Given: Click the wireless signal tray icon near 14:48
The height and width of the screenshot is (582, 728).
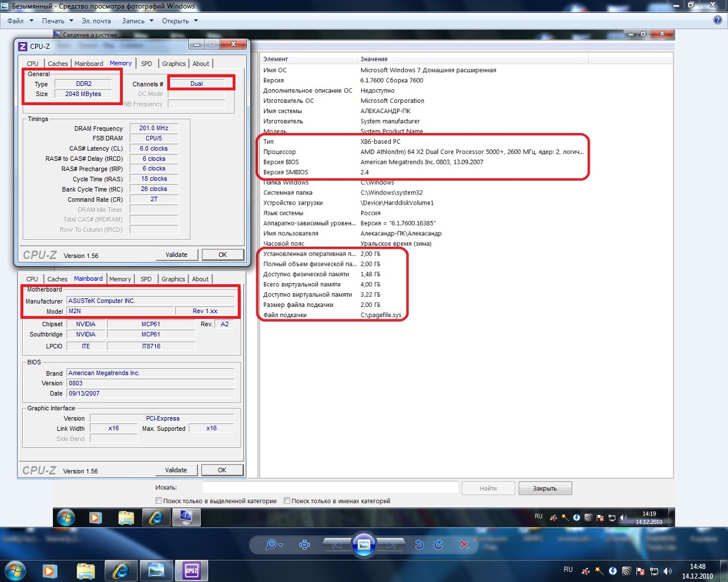Looking at the screenshot, I should point(626,571).
